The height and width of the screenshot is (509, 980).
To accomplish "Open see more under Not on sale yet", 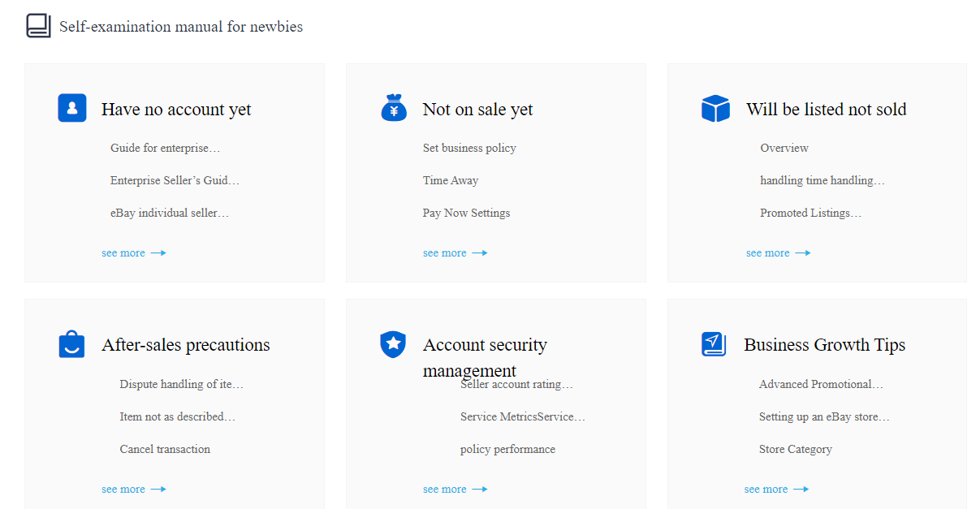I will coord(445,253).
